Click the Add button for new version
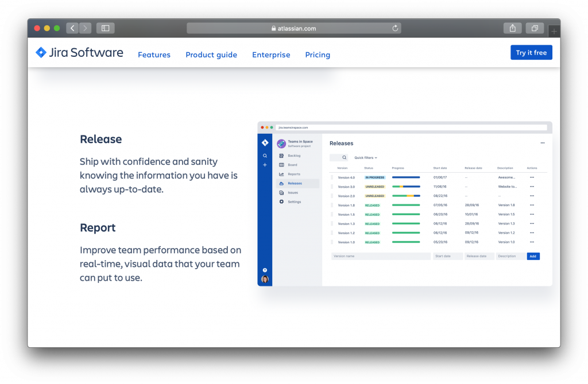Screen dimensions: 588x384 pyautogui.click(x=533, y=256)
